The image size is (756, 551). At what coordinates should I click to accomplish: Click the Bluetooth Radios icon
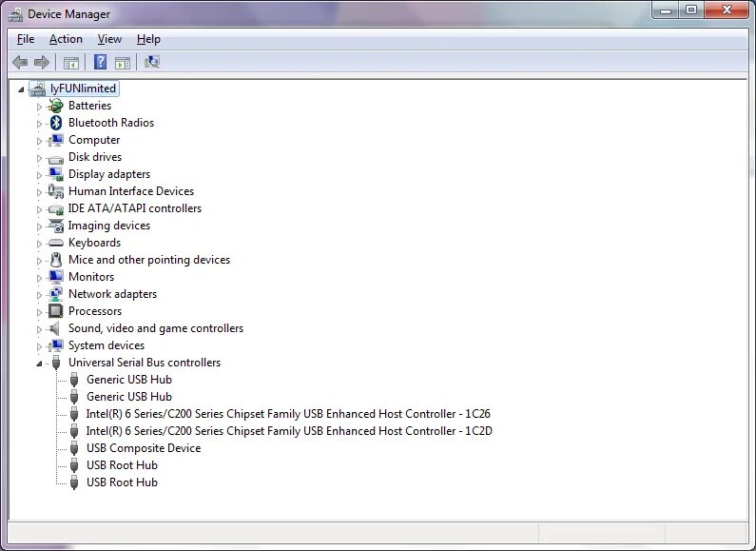pyautogui.click(x=56, y=123)
